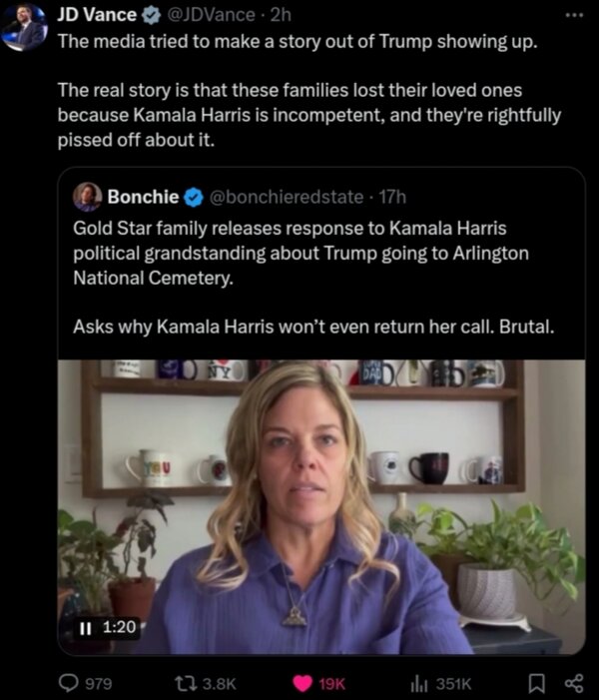Open JD Vance's profile avatar
The height and width of the screenshot is (700, 599).
[x=24, y=27]
